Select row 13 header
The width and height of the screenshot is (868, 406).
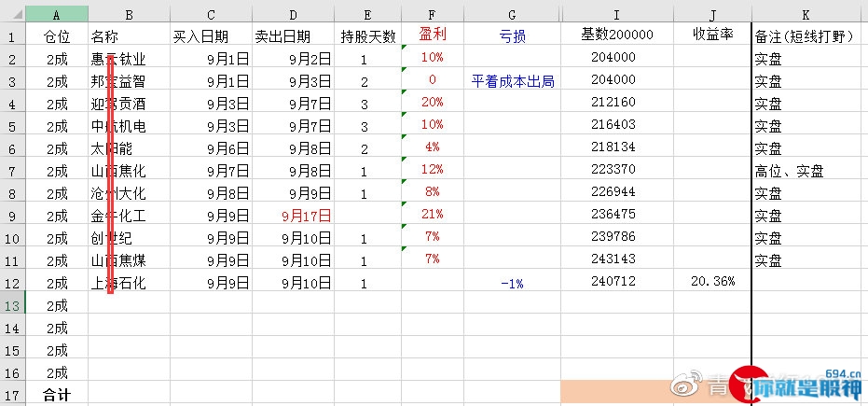pos(13,306)
